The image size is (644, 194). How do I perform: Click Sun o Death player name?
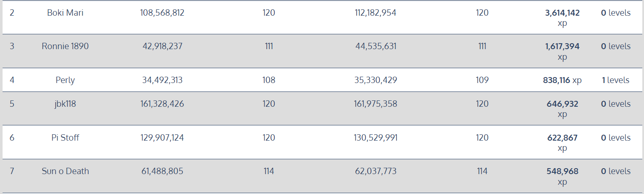coord(65,171)
